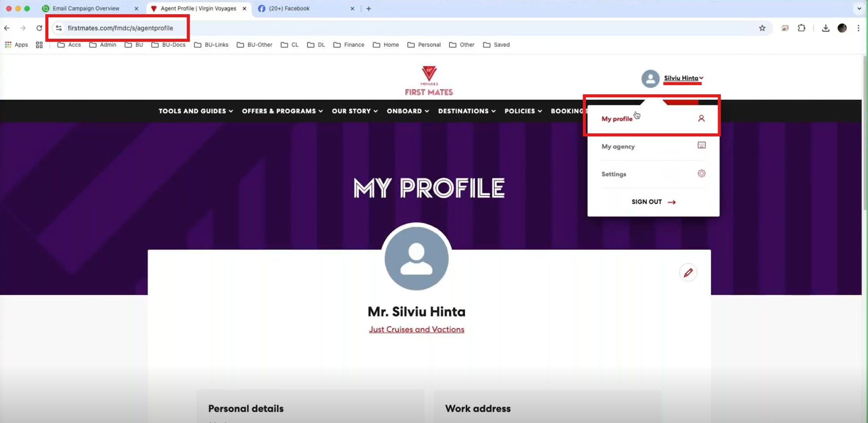Open Chrome three-dot menu
Viewport: 868px width, 423px height.
click(x=858, y=28)
